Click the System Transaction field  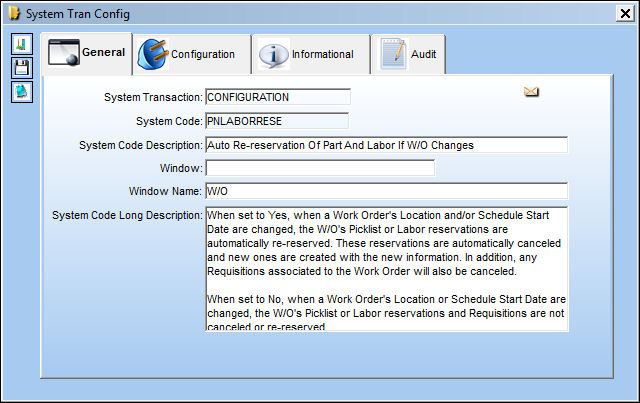tap(278, 97)
